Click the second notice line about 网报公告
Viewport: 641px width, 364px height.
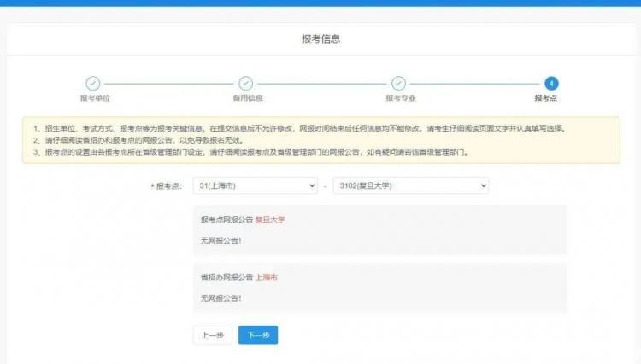(139, 140)
